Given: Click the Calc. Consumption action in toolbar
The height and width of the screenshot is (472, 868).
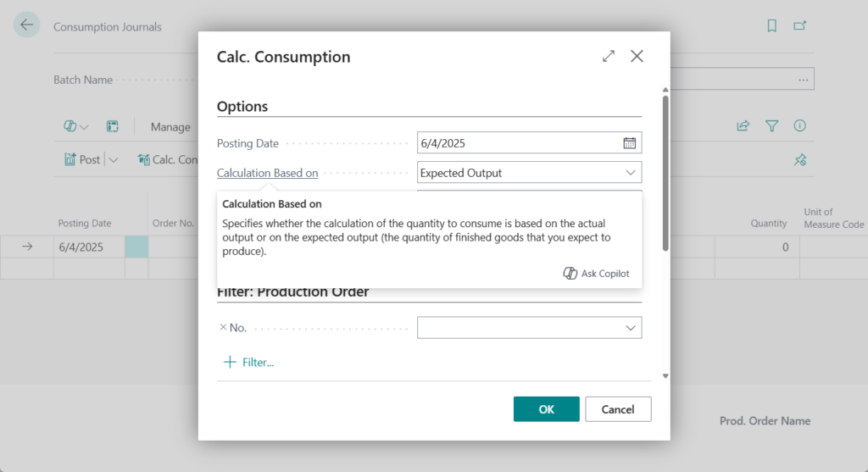Looking at the screenshot, I should tap(167, 159).
